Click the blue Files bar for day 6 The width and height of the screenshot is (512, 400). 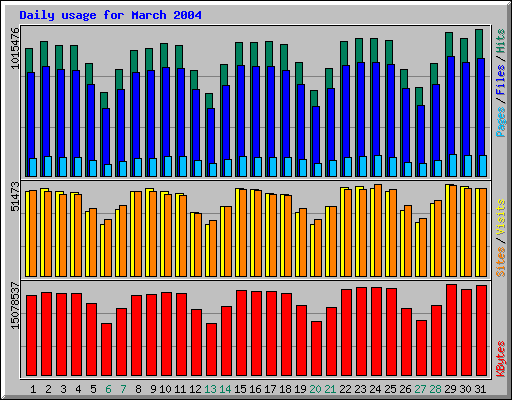[106, 136]
